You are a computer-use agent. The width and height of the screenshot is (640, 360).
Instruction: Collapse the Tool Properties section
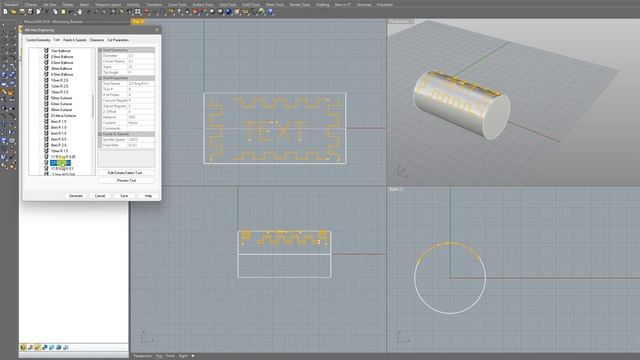(100, 78)
